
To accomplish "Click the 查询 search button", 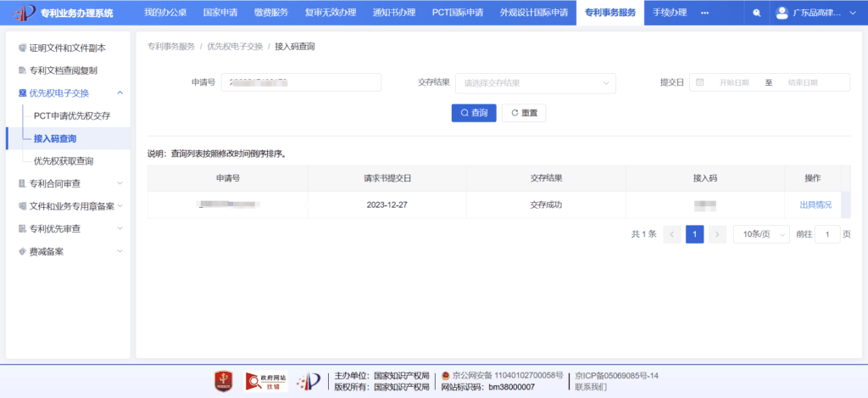I will pos(474,113).
